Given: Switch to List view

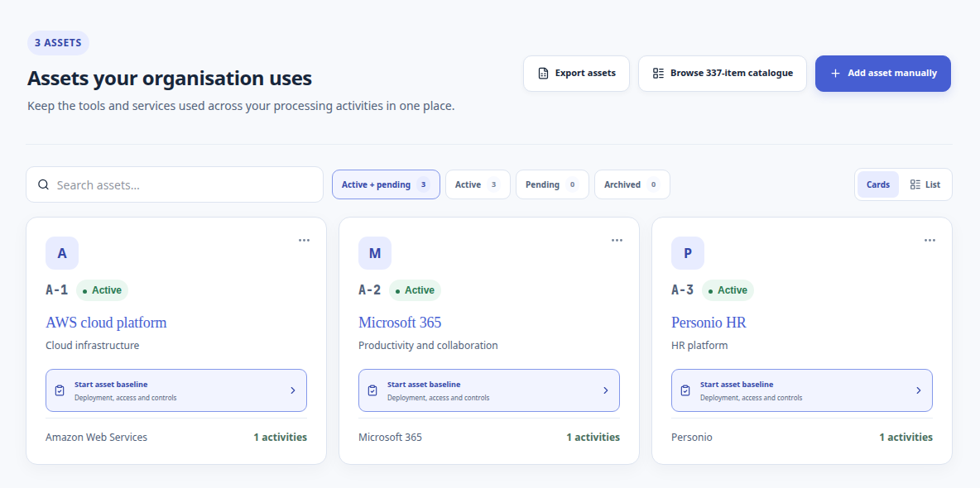Looking at the screenshot, I should [925, 184].
